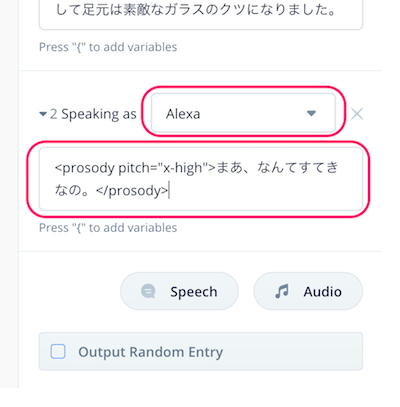Click the Output Random Entry label

tap(151, 352)
